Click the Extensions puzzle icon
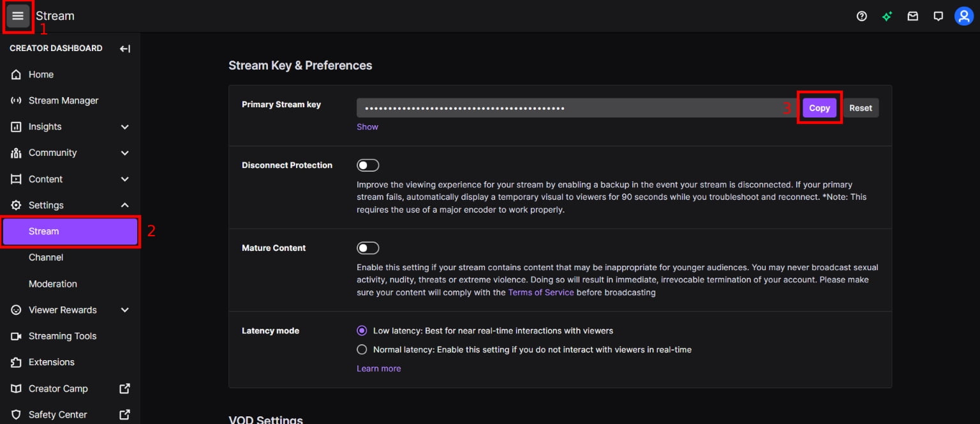 (17, 363)
